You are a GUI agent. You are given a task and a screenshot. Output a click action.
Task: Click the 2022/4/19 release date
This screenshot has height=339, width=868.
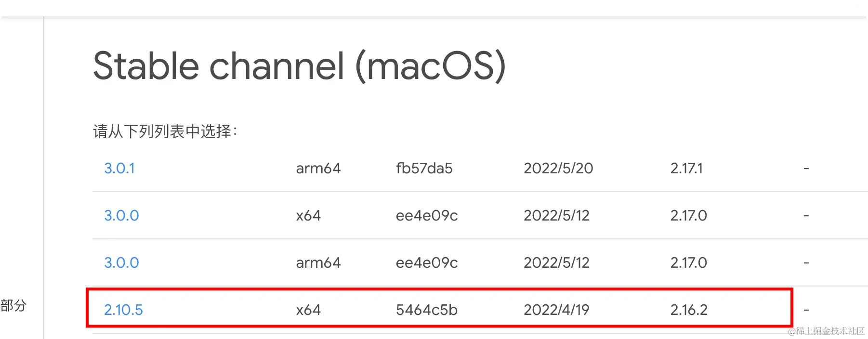coord(556,310)
